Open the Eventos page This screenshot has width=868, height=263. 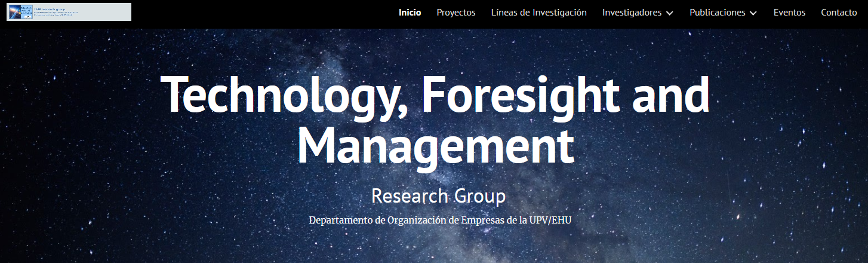click(789, 13)
